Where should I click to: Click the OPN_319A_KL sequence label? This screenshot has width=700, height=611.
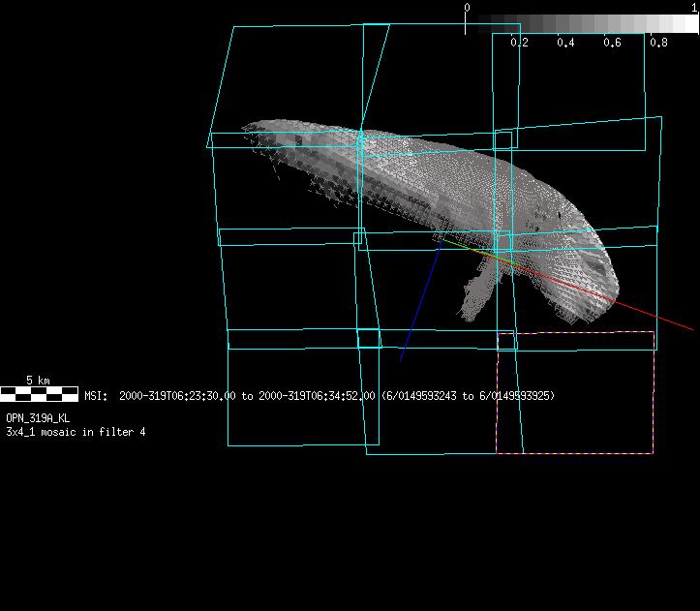(x=38, y=418)
